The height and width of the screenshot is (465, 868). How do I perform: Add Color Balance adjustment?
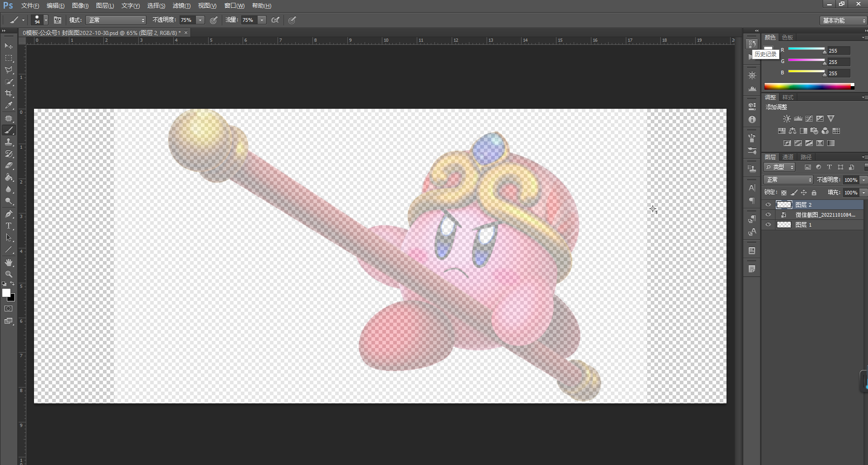point(792,131)
